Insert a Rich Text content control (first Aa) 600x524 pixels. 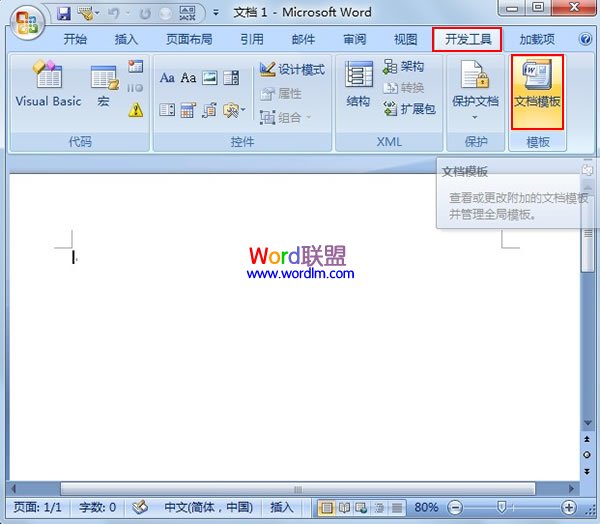[167, 78]
